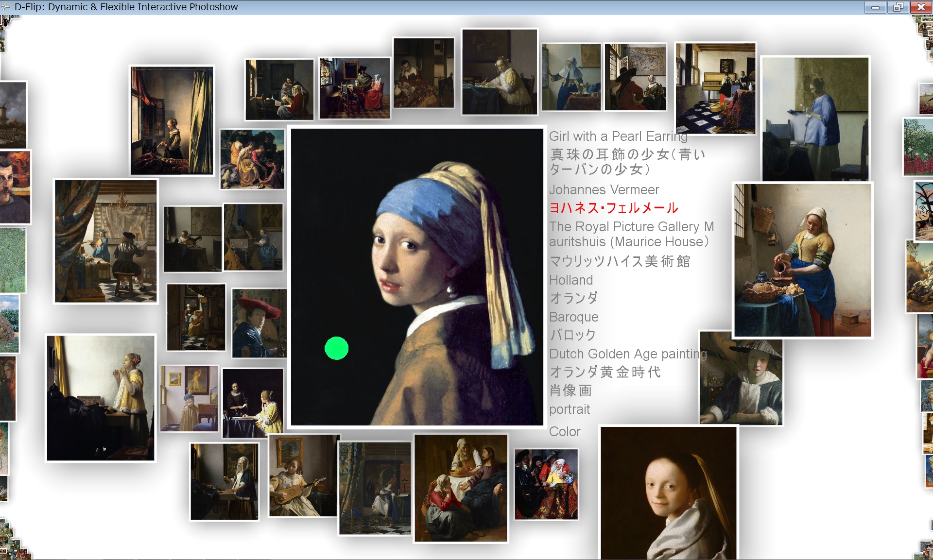933x560 pixels.
Task: Select the 'Baroque' style tag
Action: tap(574, 317)
